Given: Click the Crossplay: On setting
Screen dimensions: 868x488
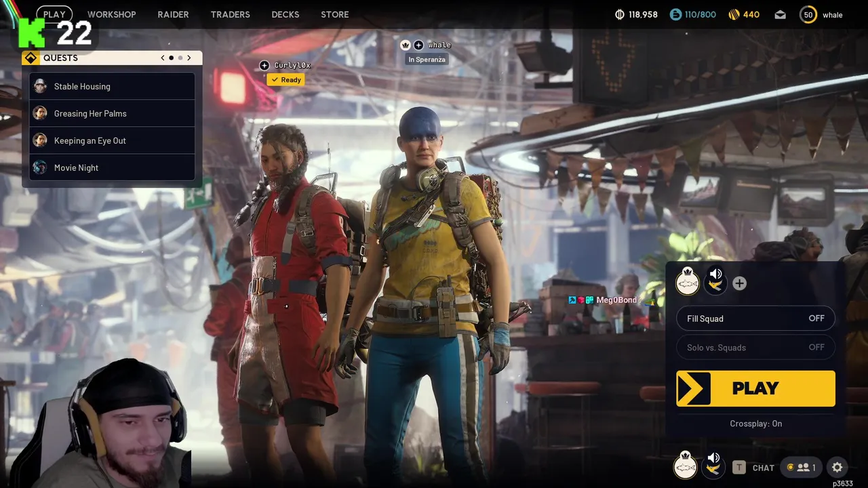Looking at the screenshot, I should tap(755, 424).
